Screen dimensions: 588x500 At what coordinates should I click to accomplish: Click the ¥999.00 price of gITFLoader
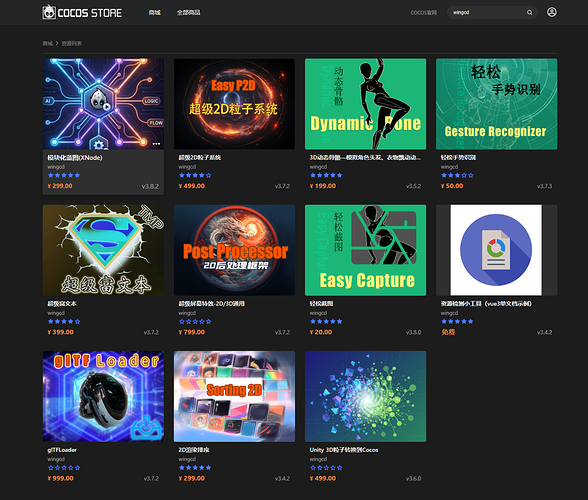pos(60,478)
